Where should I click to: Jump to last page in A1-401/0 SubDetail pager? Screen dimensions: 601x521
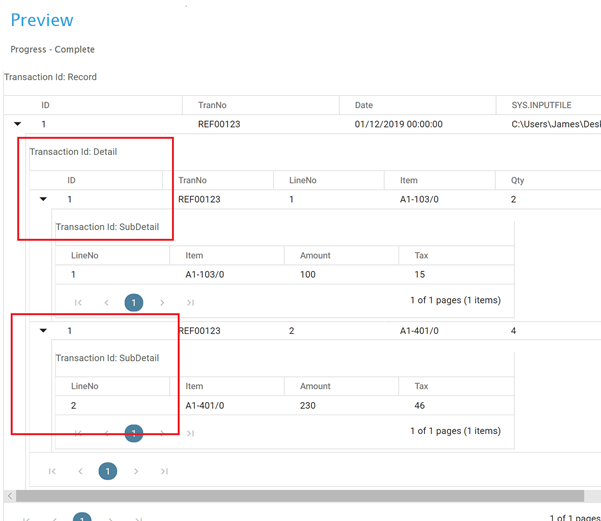[190, 433]
